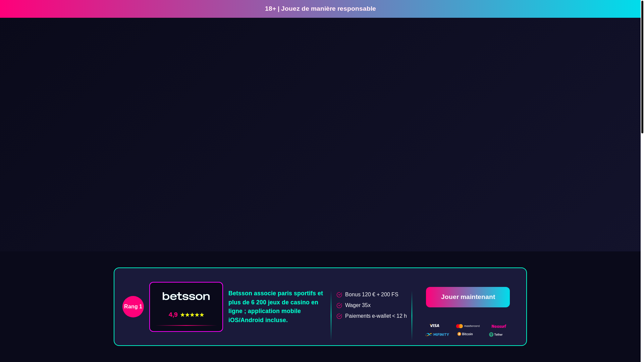
Task: Click the page vertical scrollbar thumb
Action: pos(642,67)
